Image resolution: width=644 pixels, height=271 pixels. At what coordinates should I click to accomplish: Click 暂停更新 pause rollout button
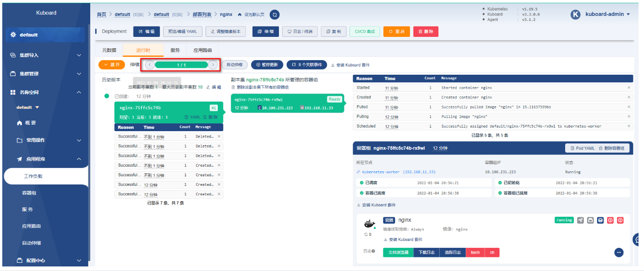(x=267, y=65)
